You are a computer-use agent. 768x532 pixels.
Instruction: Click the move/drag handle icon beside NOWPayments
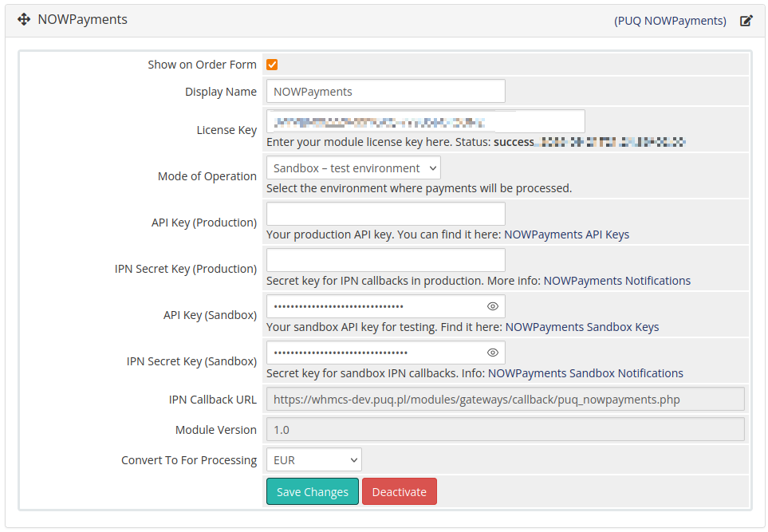coord(23,20)
